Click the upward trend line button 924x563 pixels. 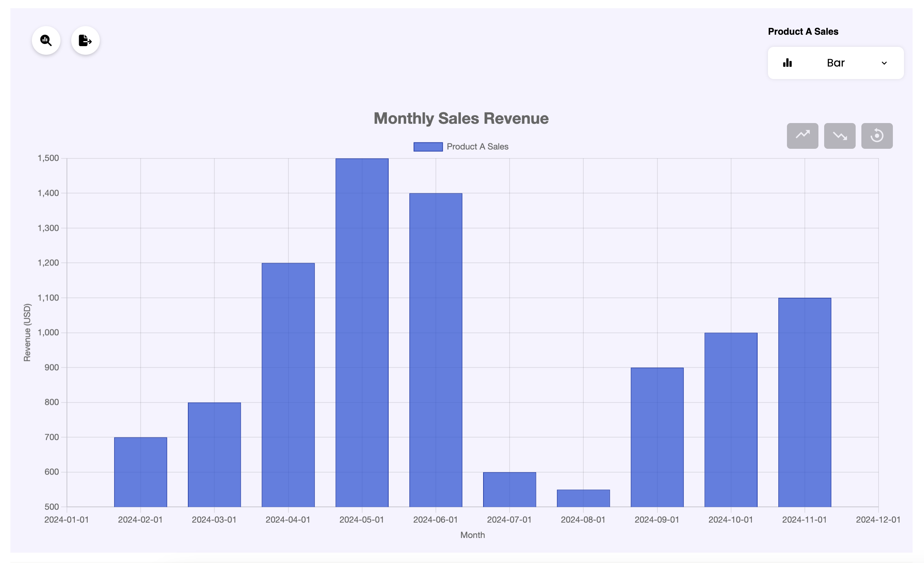[x=802, y=135]
